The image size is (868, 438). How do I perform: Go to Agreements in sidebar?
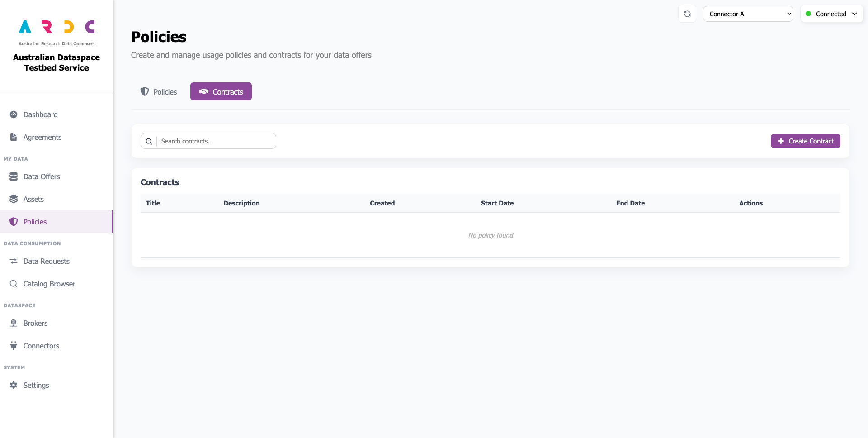(x=57, y=137)
